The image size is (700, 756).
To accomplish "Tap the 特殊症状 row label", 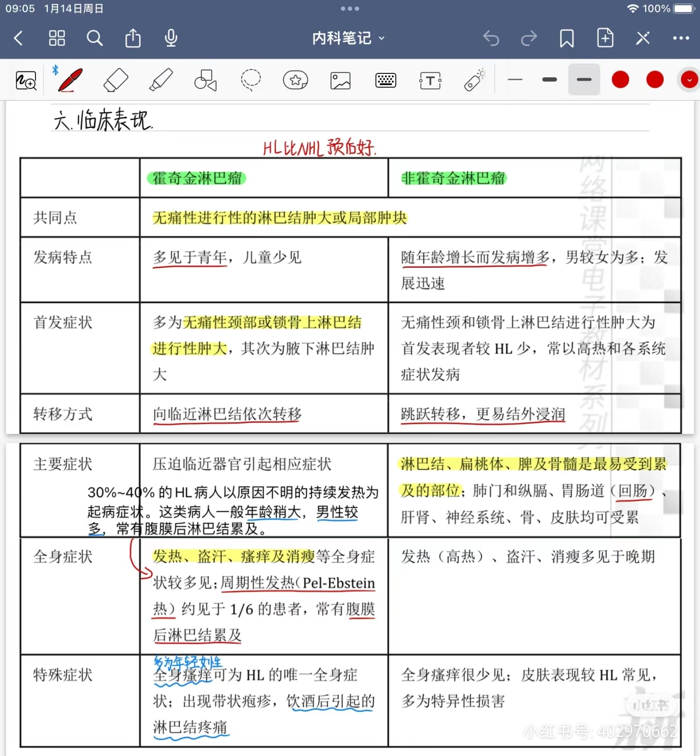I will [63, 675].
